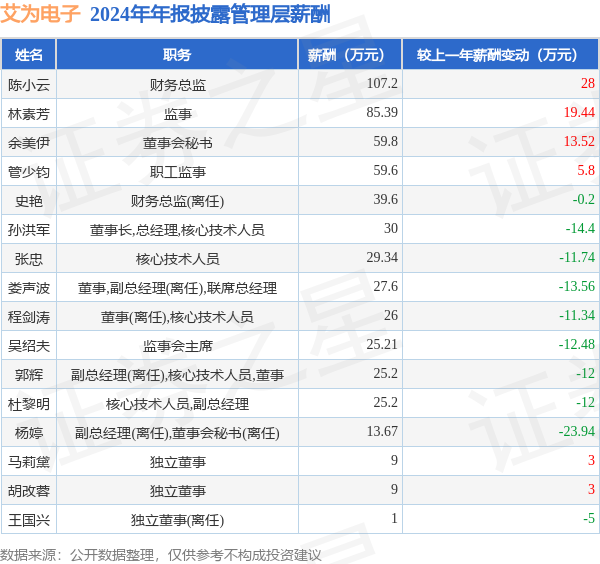Screen dimensions: 600x564
Task: Click change value -0.2
Action: 584,199
